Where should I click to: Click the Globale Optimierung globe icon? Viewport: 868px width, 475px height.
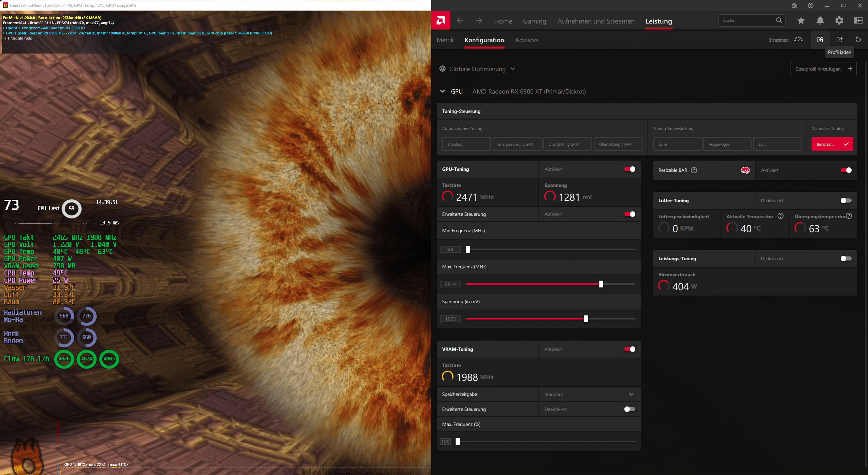(x=443, y=69)
